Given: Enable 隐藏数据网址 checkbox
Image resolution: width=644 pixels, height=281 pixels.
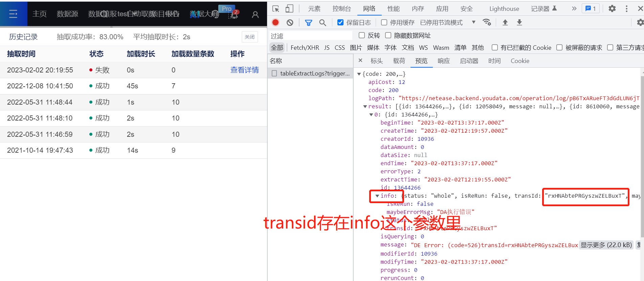Looking at the screenshot, I should (x=388, y=35).
